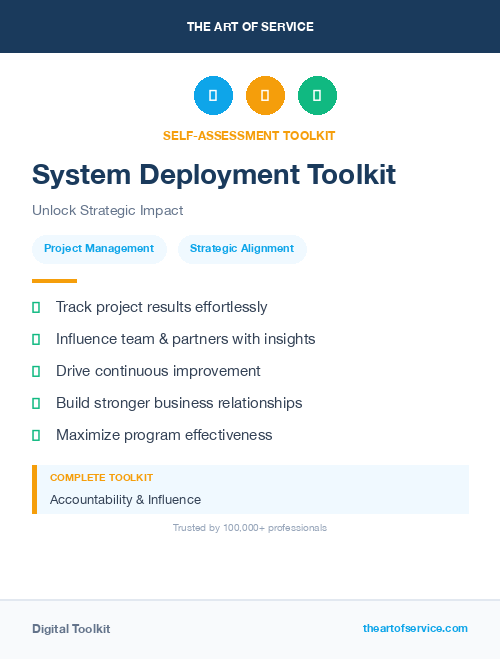Select the Project Management tag
500x659 pixels.
[x=99, y=249]
